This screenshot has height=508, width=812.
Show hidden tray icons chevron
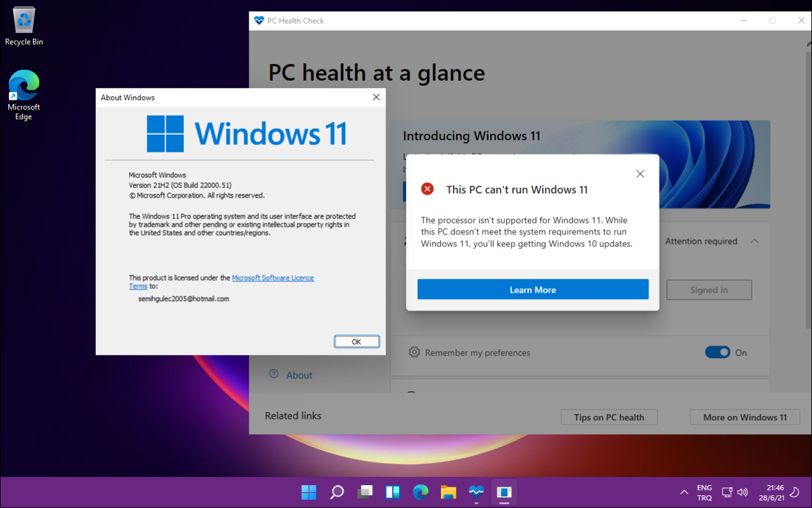tap(684, 492)
